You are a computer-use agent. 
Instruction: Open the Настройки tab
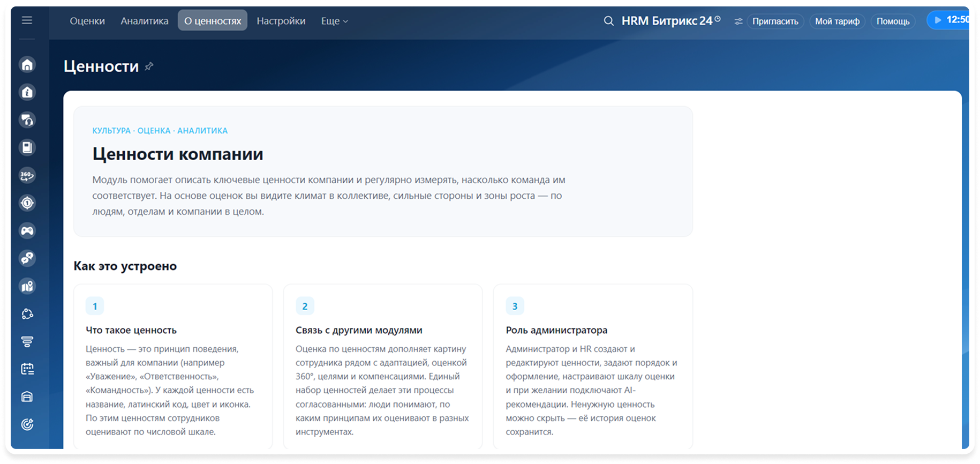(281, 21)
